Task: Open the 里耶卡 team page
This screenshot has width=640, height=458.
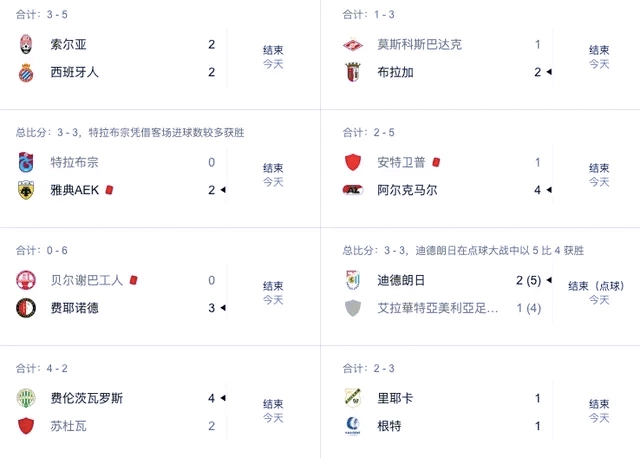Action: point(395,398)
